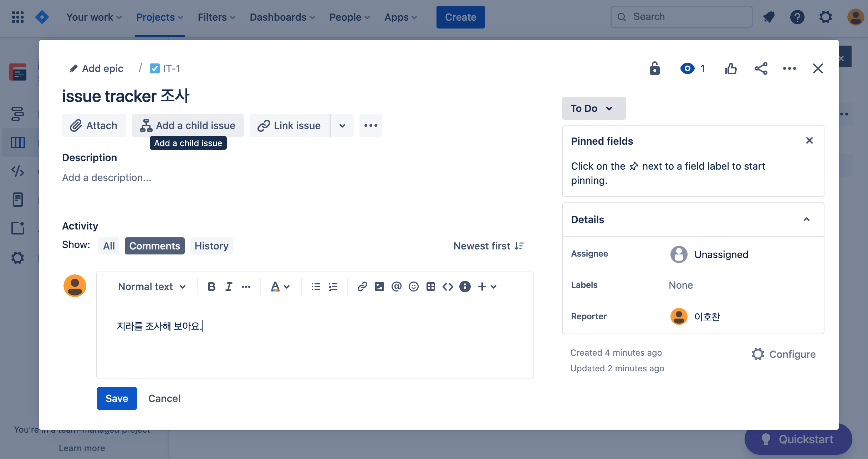Screen dimensions: 868x459
Task: Close the issue dialog with X
Action: (818, 68)
